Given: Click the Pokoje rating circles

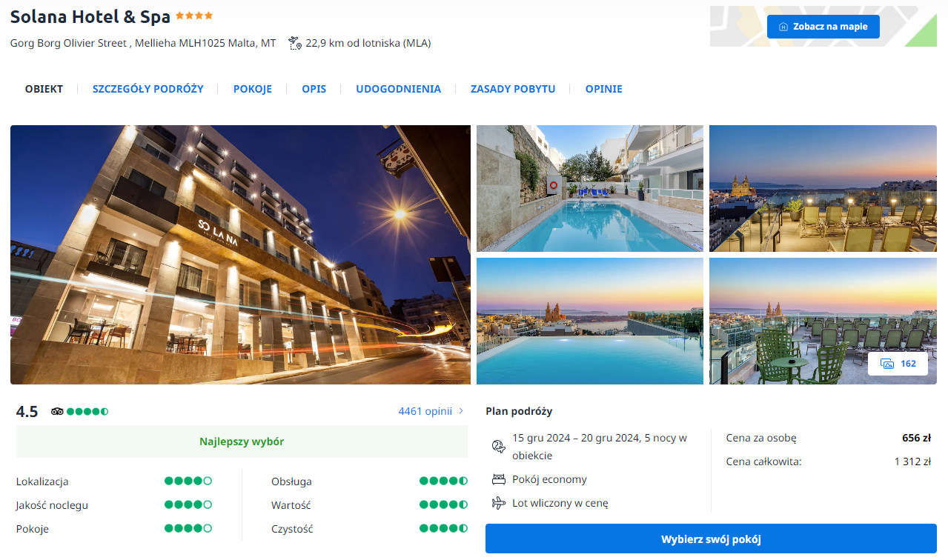Looking at the screenshot, I should pos(188,529).
